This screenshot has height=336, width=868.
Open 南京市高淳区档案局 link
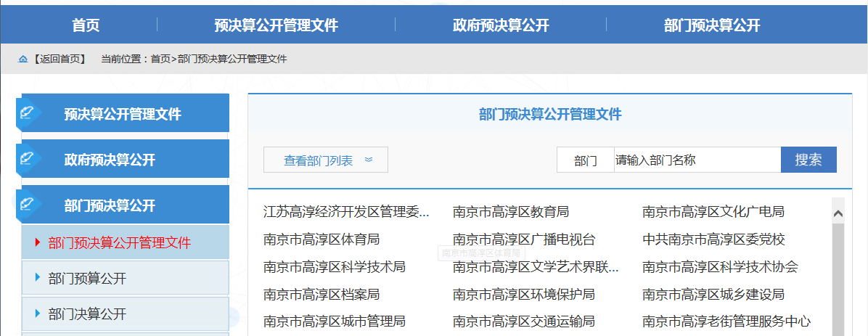click(x=321, y=294)
